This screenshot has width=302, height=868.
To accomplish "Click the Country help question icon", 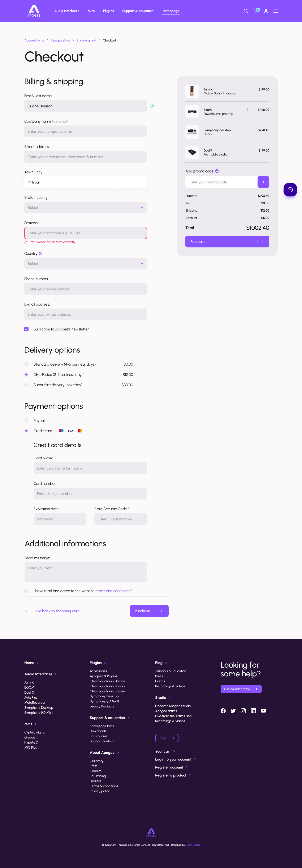I will click(x=41, y=253).
